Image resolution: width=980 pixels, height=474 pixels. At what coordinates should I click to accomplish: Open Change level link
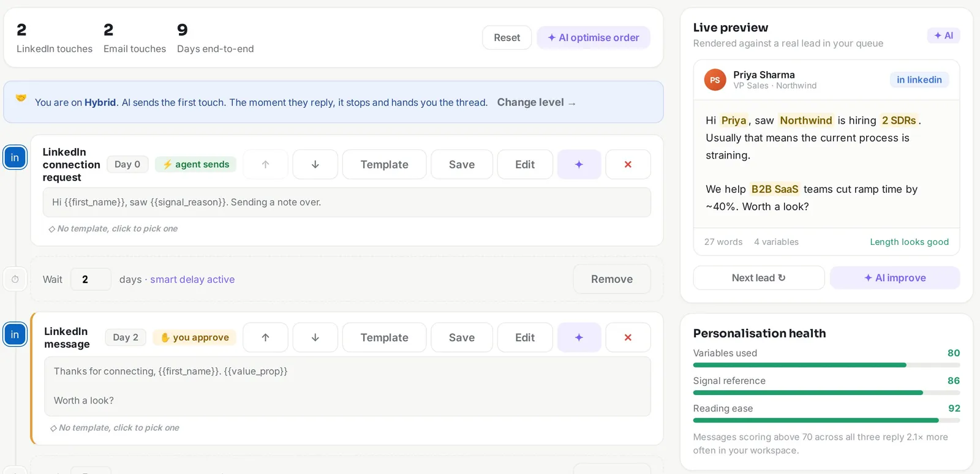[537, 102]
